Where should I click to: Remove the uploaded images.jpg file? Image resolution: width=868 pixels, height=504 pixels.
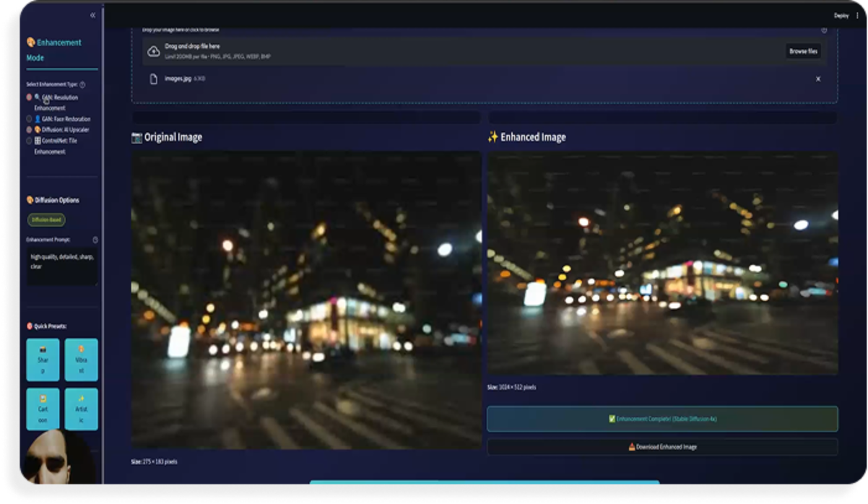[818, 79]
